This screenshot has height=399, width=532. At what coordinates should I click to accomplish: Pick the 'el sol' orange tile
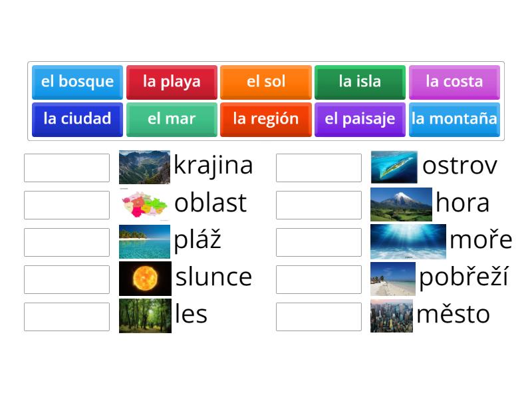tap(266, 82)
